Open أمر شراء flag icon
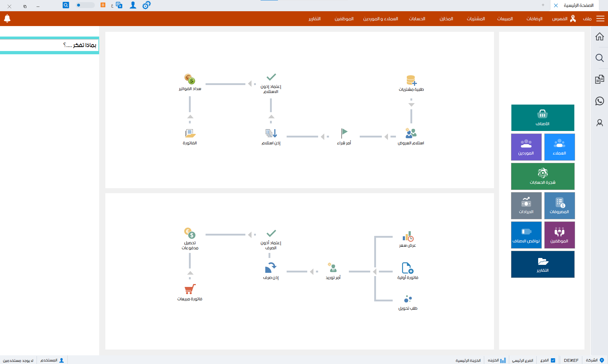The height and width of the screenshot is (364, 608). (x=344, y=133)
